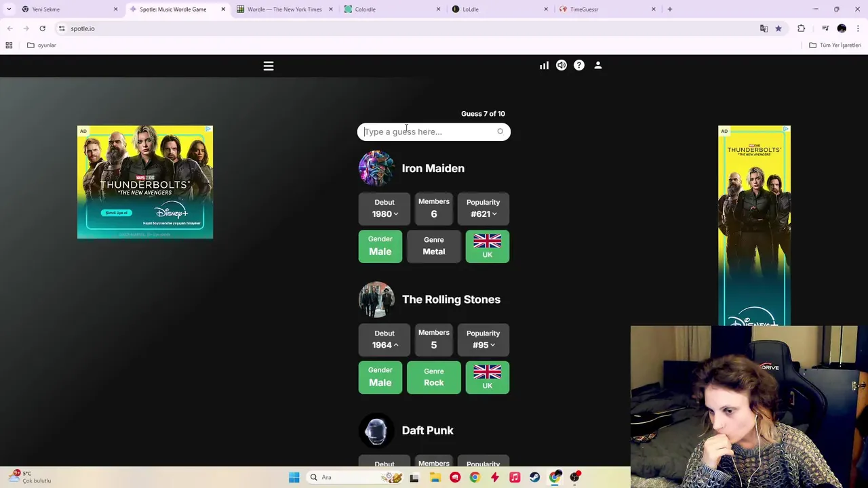Click Iron Maiden's UK flag tile
Screen dimensions: 868x488
488,246
